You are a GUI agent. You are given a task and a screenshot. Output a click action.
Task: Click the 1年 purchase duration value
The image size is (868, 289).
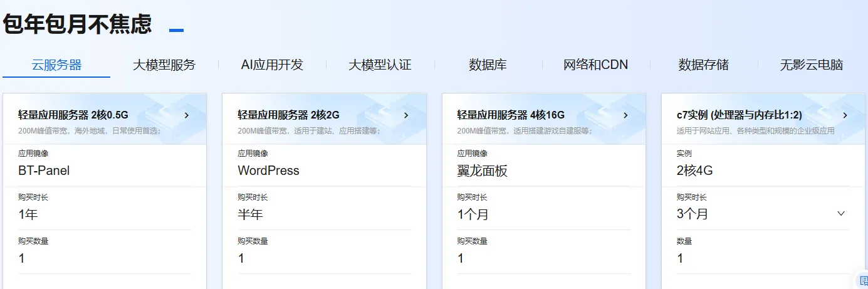(28, 214)
